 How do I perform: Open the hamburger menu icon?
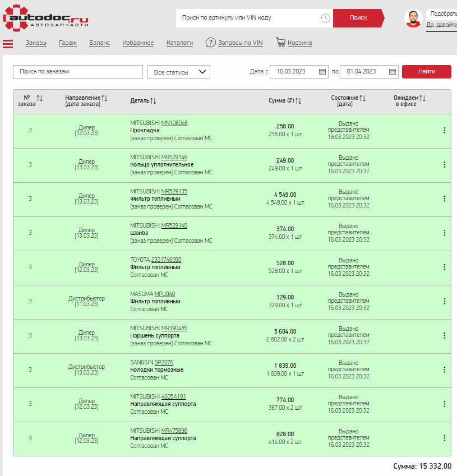click(x=8, y=44)
